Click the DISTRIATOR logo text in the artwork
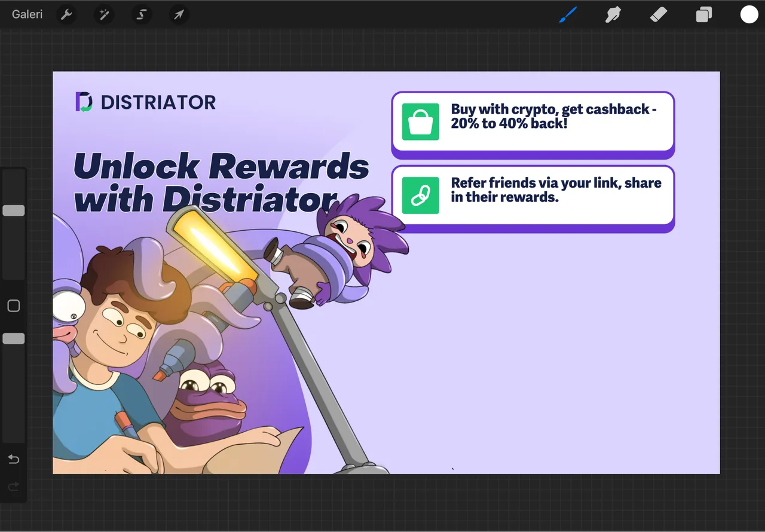Viewport: 765px width, 532px height. 158,102
